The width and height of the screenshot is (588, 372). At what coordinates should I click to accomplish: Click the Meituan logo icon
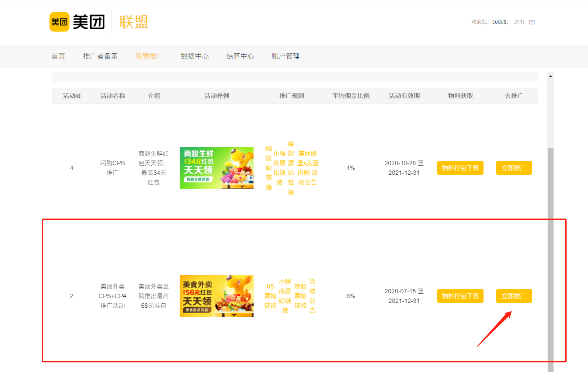[x=59, y=22]
